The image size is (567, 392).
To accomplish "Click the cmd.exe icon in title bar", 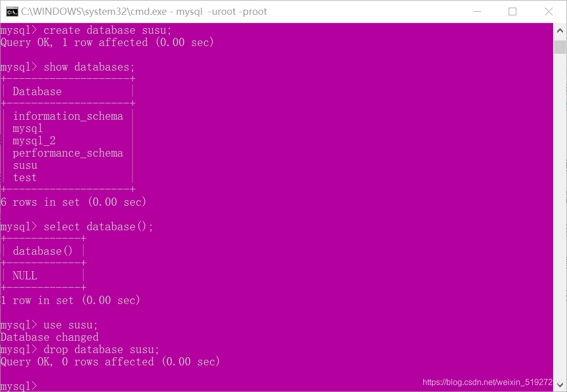I will [12, 12].
